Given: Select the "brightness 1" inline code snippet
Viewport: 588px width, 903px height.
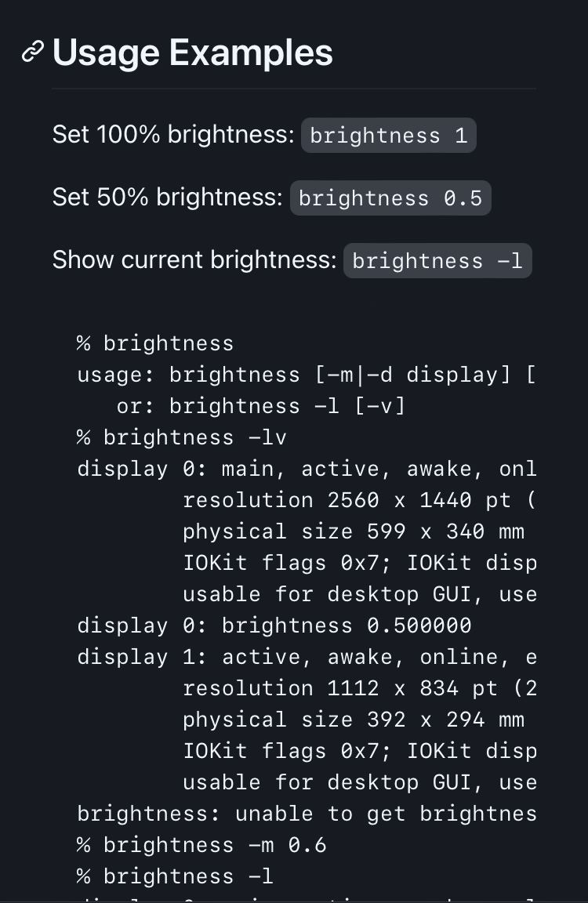Looking at the screenshot, I should 388,136.
